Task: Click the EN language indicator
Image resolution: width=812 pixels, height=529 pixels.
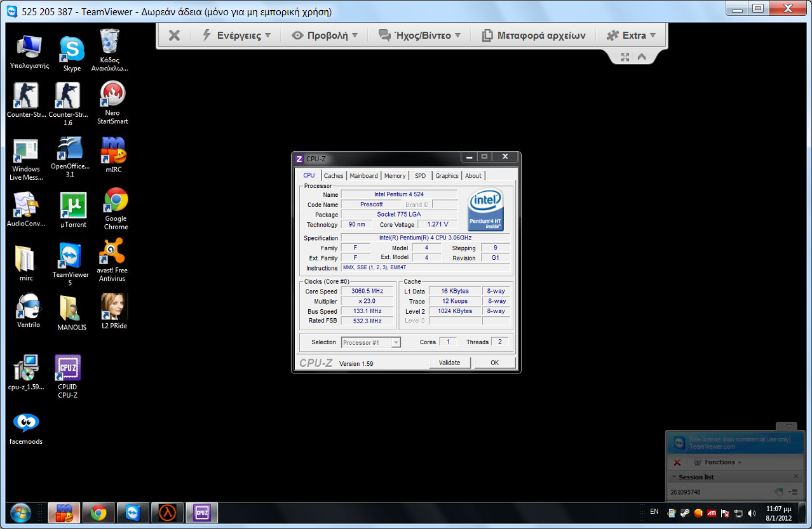Action: click(x=654, y=511)
